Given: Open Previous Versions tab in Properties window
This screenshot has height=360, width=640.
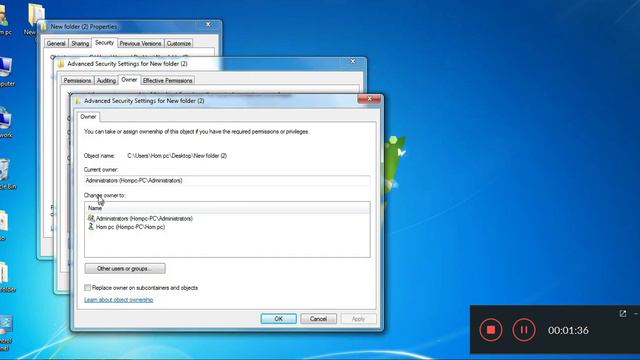Looking at the screenshot, I should click(140, 43).
